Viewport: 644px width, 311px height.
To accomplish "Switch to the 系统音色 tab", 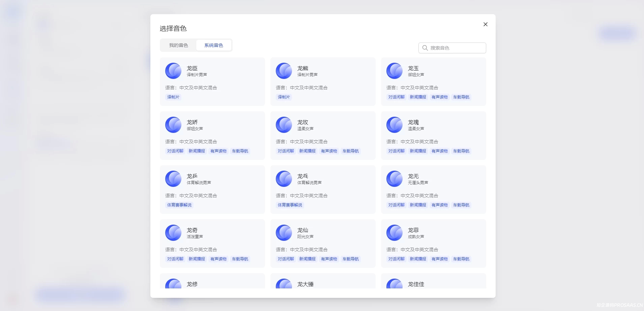I will click(213, 45).
